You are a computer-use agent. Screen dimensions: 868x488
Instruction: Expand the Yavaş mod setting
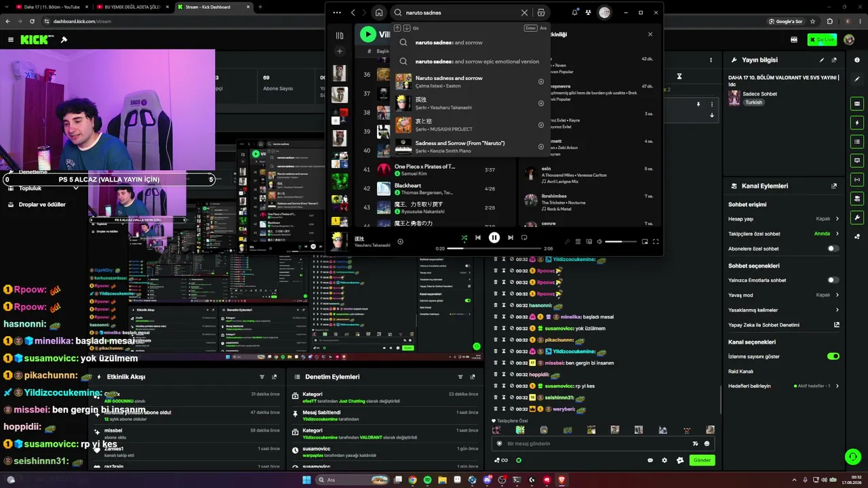coord(784,295)
